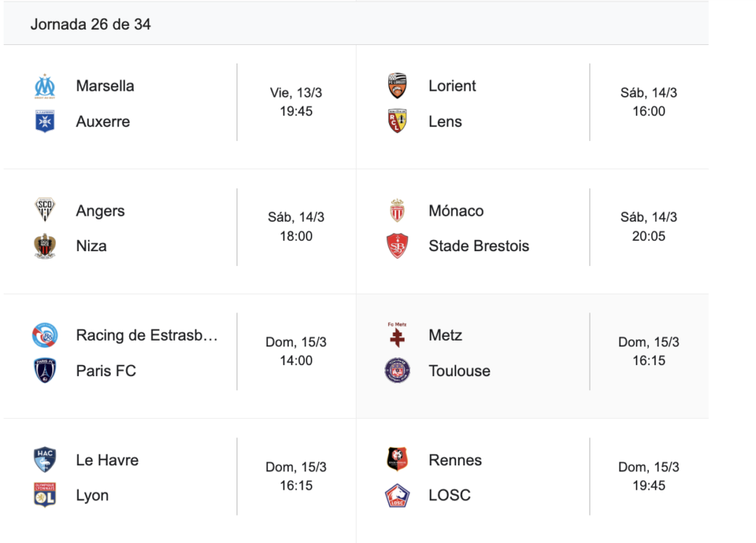Image resolution: width=756 pixels, height=543 pixels.
Task: Open the Vie, 13/3 19:45 match time
Action: pyautogui.click(x=296, y=102)
